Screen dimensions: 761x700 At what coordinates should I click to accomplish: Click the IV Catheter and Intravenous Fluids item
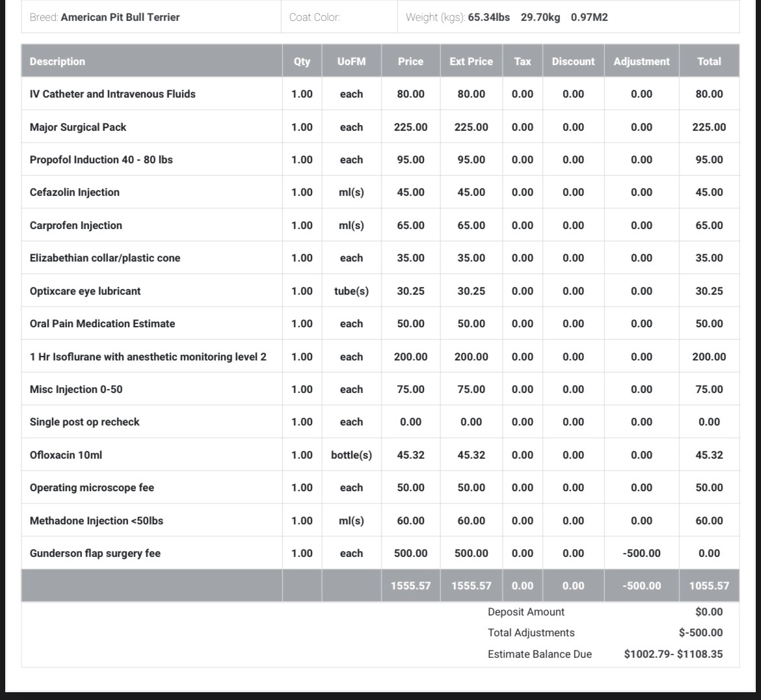click(113, 94)
